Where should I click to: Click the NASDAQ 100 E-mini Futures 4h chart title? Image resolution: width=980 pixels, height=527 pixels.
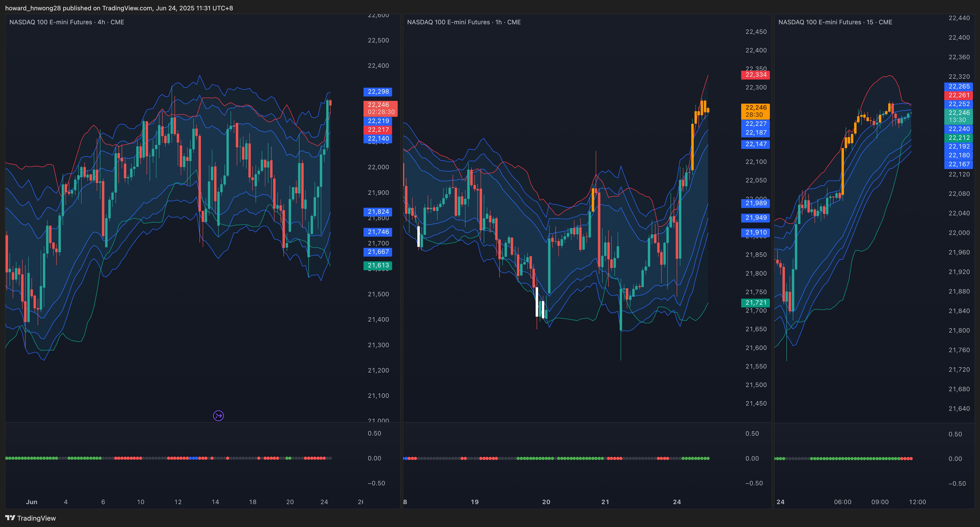point(67,22)
